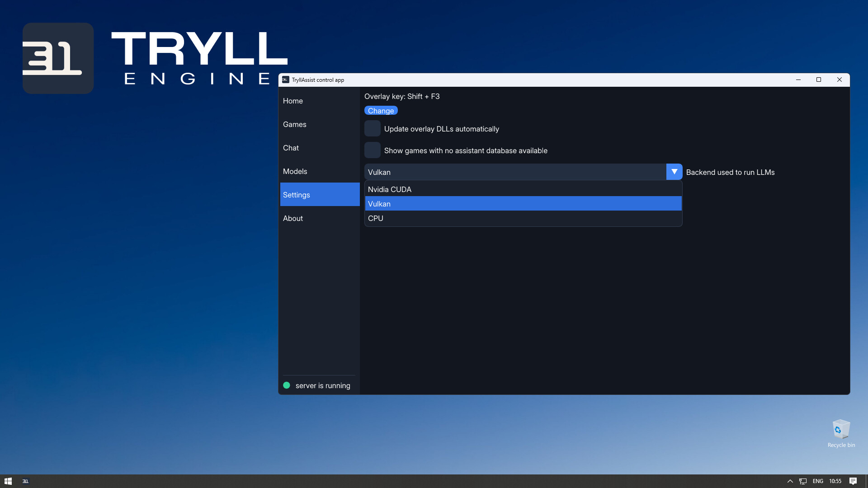This screenshot has height=488, width=868.
Task: Open the network tray icon
Action: (x=803, y=481)
